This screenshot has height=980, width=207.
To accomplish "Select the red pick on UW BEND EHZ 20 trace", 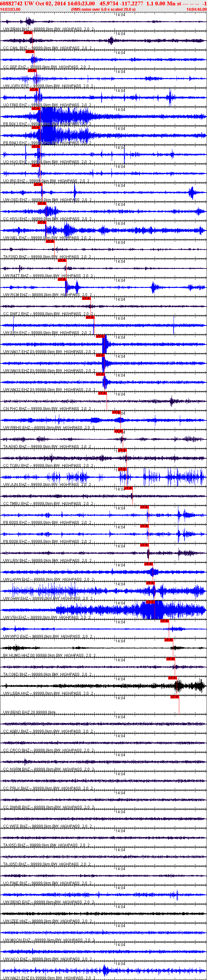I will (x=175, y=697).
